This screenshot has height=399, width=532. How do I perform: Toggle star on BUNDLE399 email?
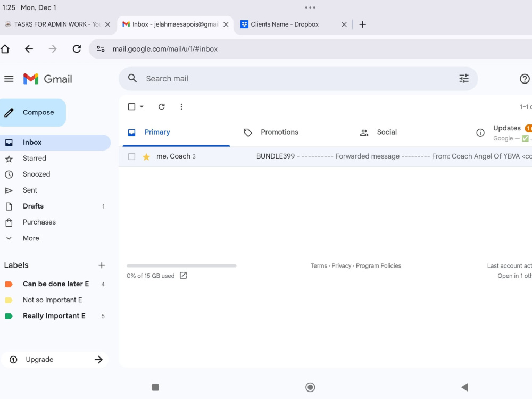point(146,157)
